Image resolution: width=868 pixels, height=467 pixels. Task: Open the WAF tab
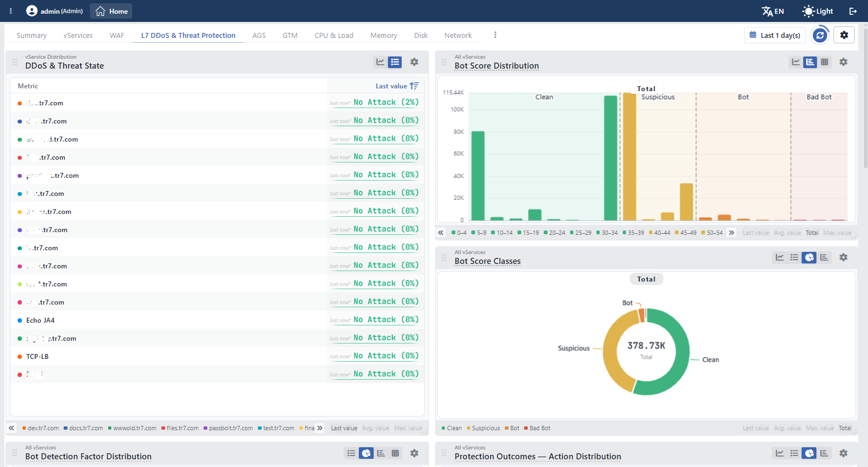117,35
